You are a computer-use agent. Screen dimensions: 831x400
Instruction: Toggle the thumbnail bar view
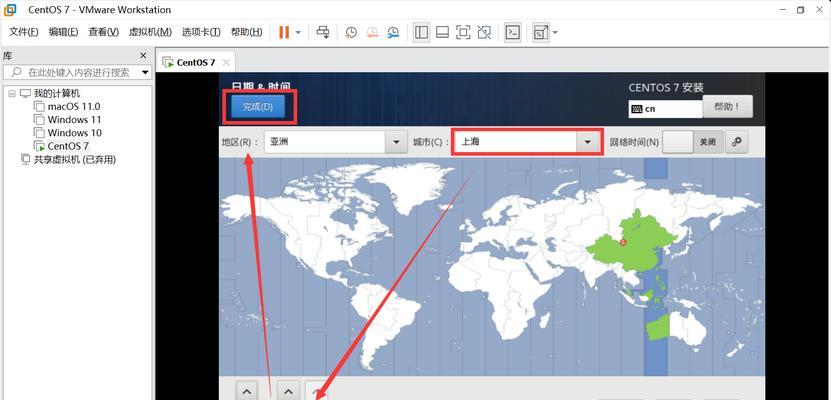[443, 32]
